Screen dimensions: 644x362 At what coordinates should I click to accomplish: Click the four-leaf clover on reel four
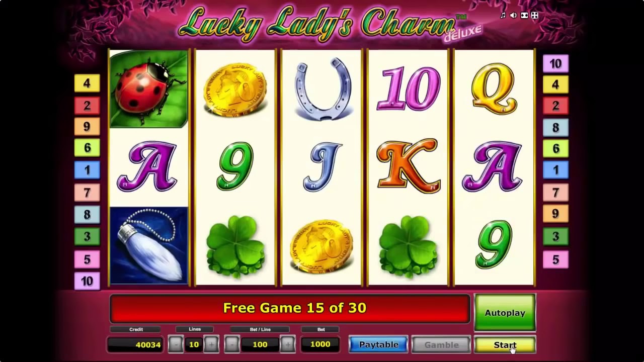408,246
